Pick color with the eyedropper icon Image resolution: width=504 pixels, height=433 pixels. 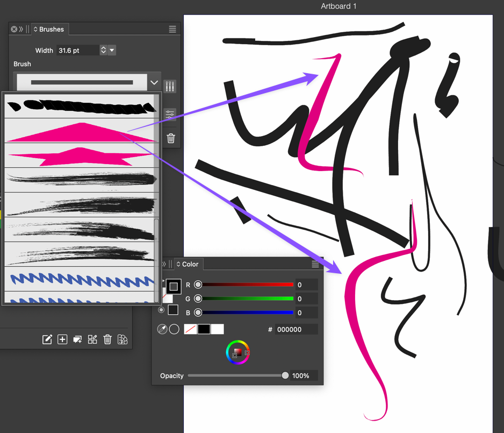click(162, 329)
